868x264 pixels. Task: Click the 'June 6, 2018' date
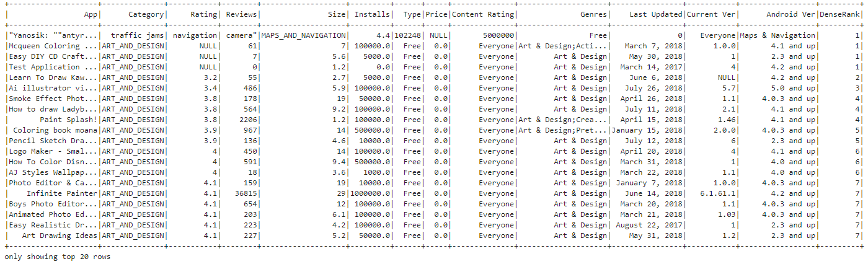click(x=654, y=77)
